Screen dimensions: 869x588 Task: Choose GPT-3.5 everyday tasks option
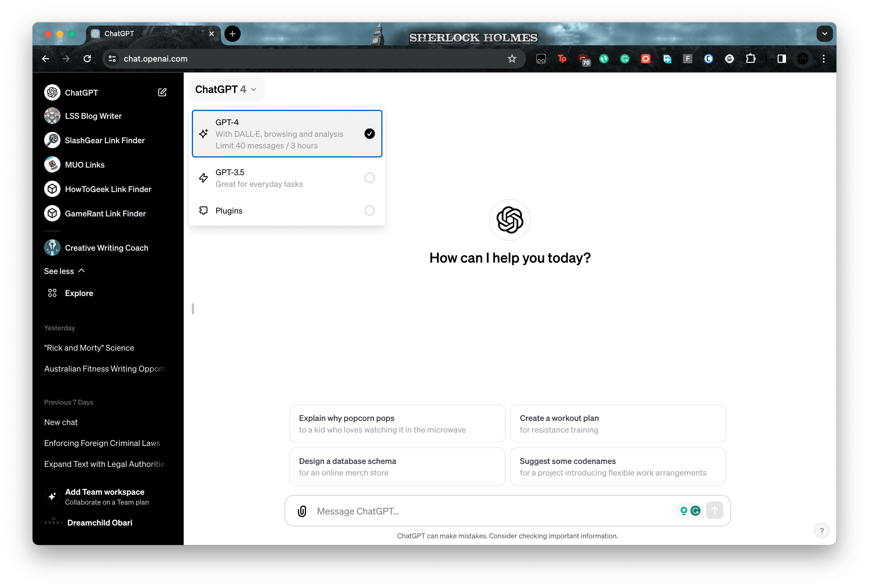click(287, 178)
